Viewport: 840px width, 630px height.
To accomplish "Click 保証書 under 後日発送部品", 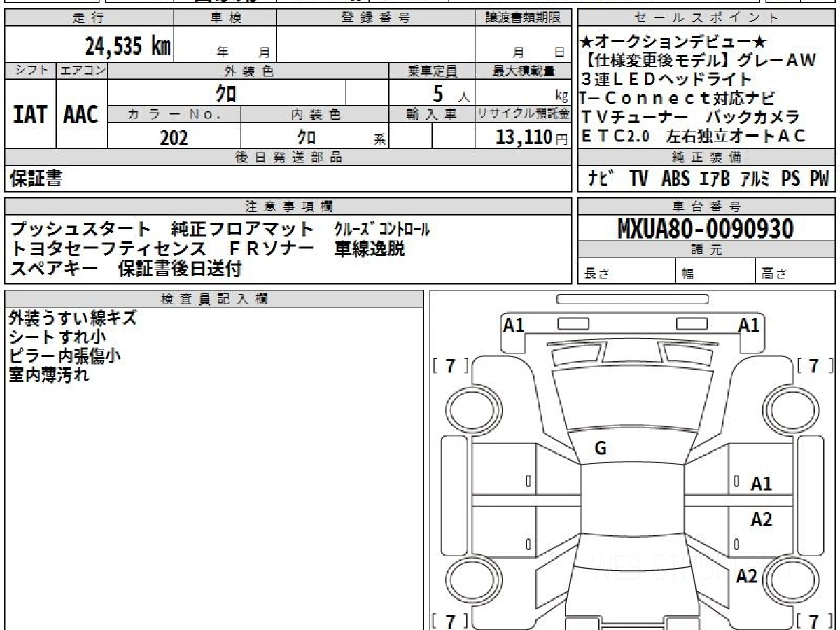I will pyautogui.click(x=36, y=178).
